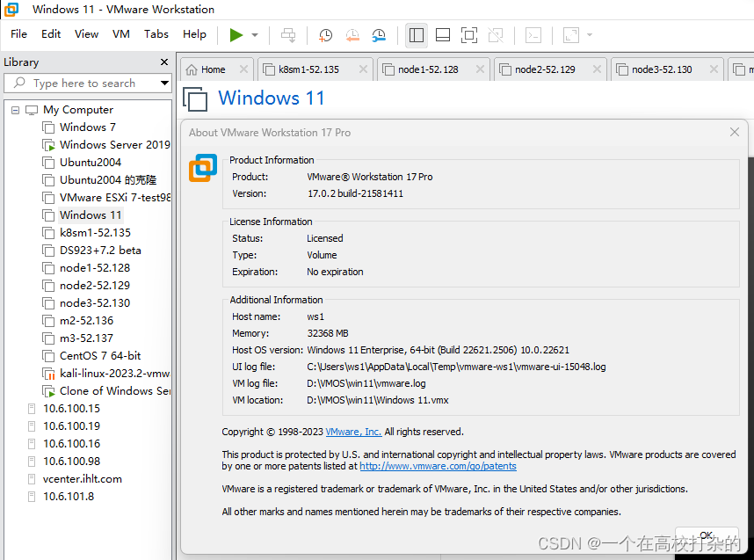This screenshot has width=754, height=560.
Task: Open the VM menu
Action: [x=121, y=34]
